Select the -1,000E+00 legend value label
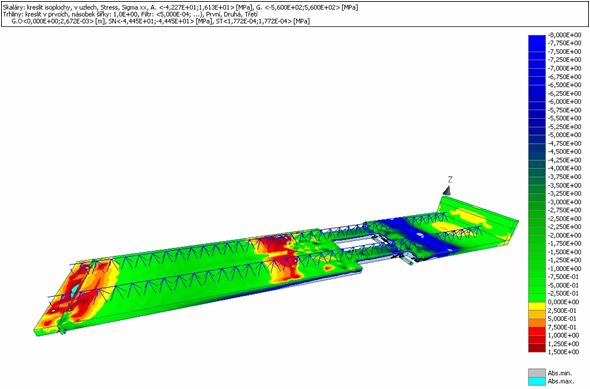 563,269
